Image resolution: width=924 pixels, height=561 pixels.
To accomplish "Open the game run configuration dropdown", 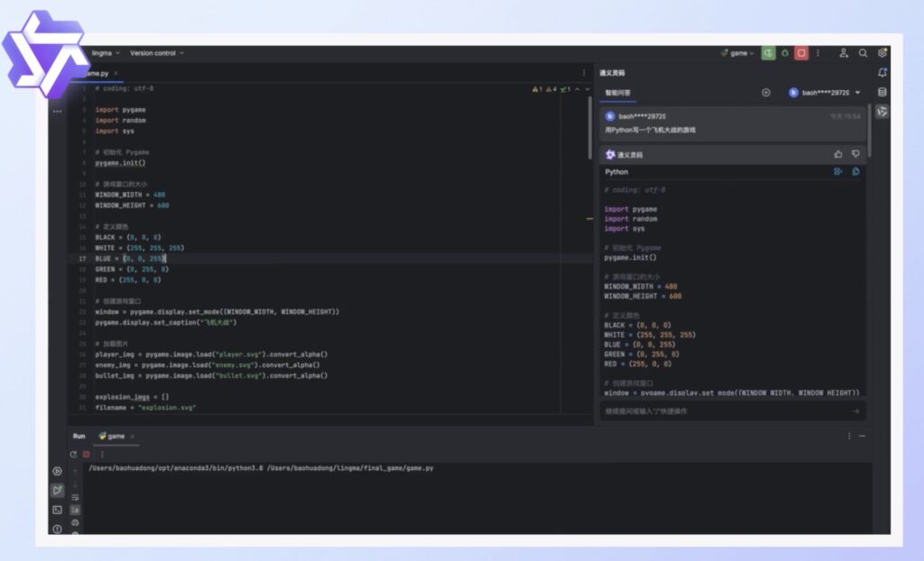I will 738,53.
